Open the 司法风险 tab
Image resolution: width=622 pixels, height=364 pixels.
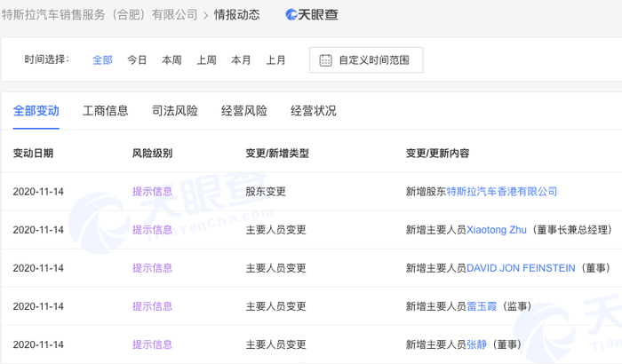click(x=175, y=111)
